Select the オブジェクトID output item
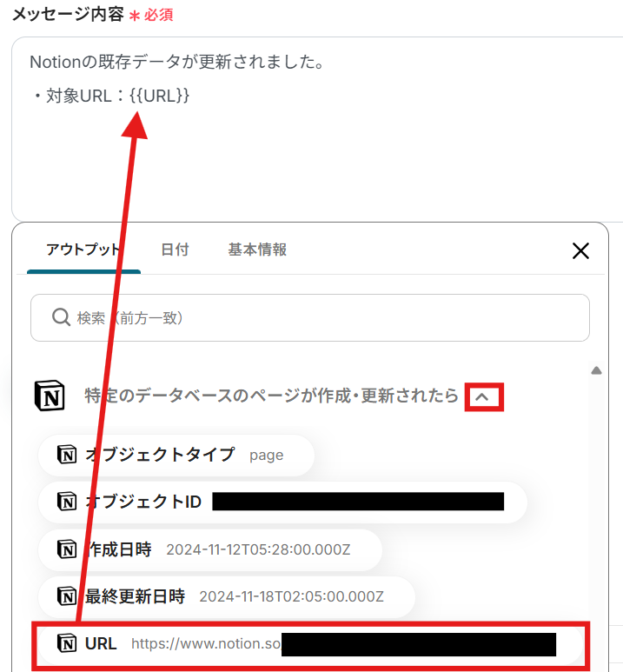623x672 pixels. click(282, 502)
